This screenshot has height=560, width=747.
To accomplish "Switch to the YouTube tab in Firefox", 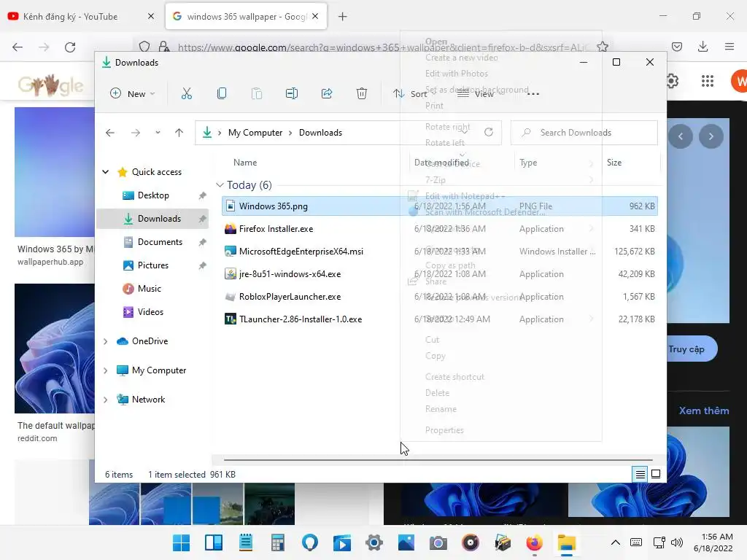I will [82, 16].
